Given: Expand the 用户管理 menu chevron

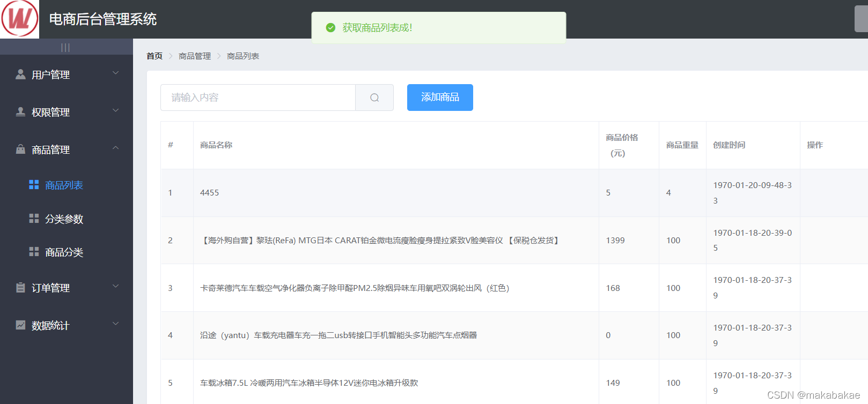Looking at the screenshot, I should pos(115,73).
